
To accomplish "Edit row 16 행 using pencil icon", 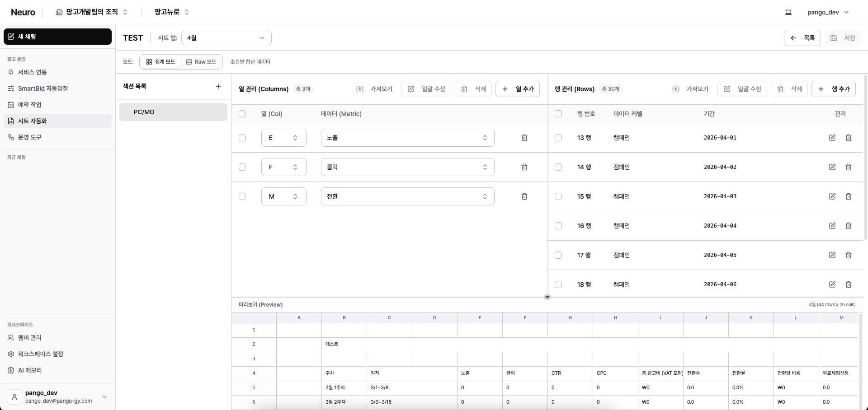I will (x=832, y=226).
